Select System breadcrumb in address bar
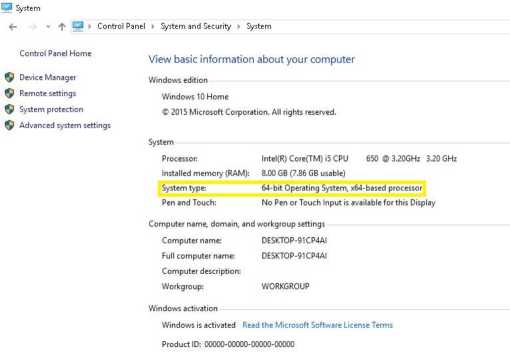Image resolution: width=510 pixels, height=364 pixels. pos(259,26)
